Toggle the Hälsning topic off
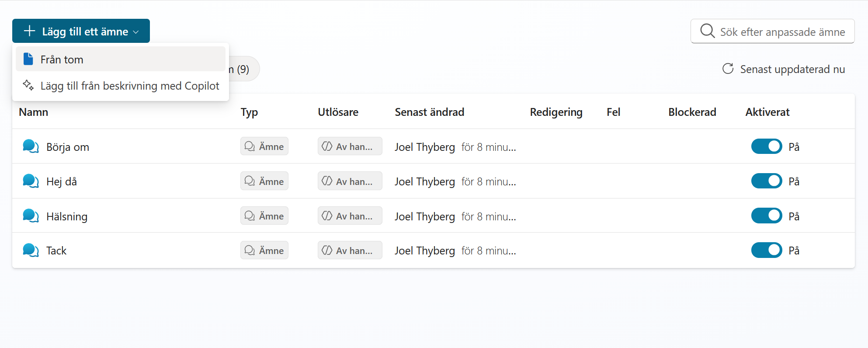Screen dimensions: 868x348 coord(767,216)
